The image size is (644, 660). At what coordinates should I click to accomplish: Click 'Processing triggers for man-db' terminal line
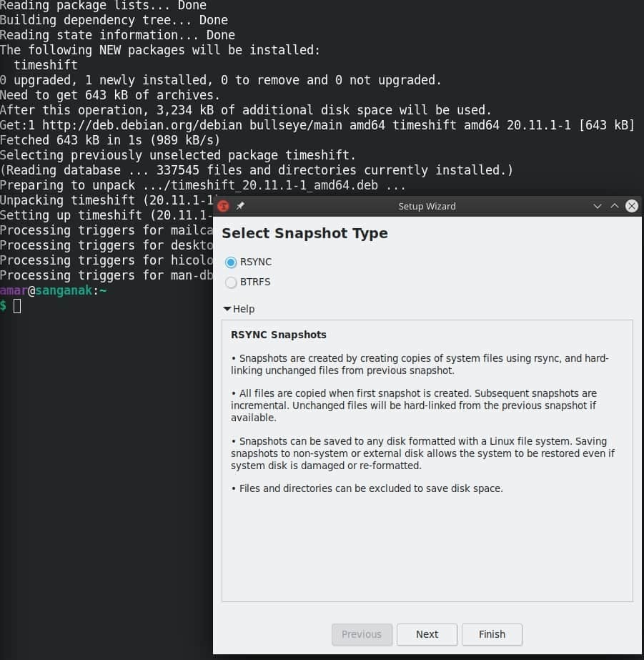[x=106, y=275]
